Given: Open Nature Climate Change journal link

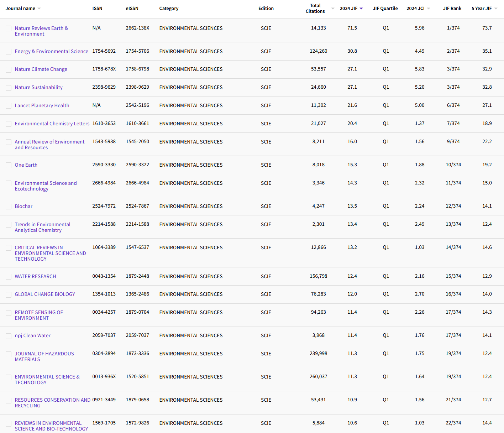Looking at the screenshot, I should pyautogui.click(x=41, y=69).
